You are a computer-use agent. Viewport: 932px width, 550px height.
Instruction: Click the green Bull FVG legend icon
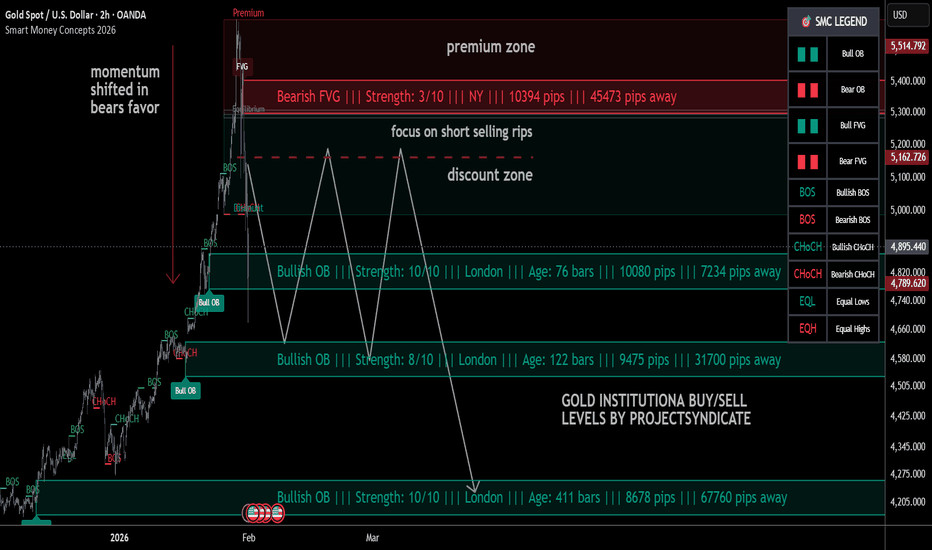(807, 126)
